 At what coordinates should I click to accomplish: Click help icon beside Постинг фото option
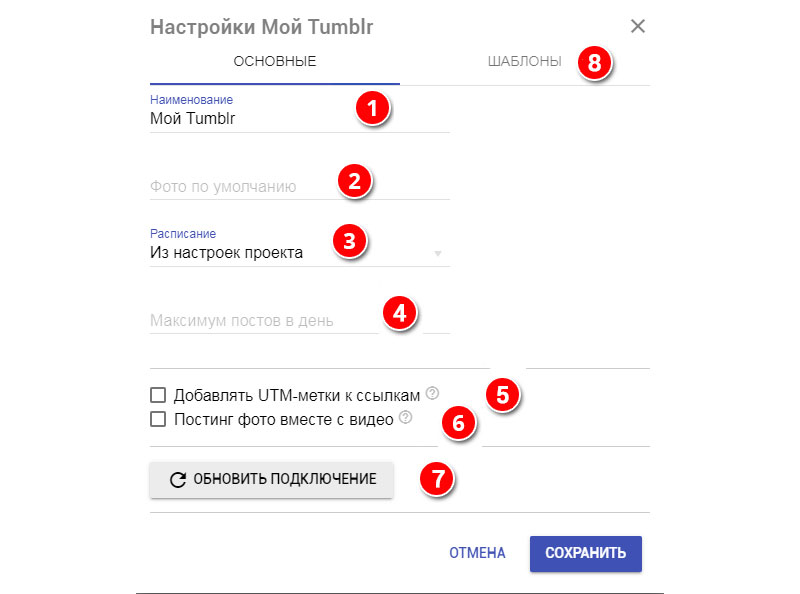[405, 419]
